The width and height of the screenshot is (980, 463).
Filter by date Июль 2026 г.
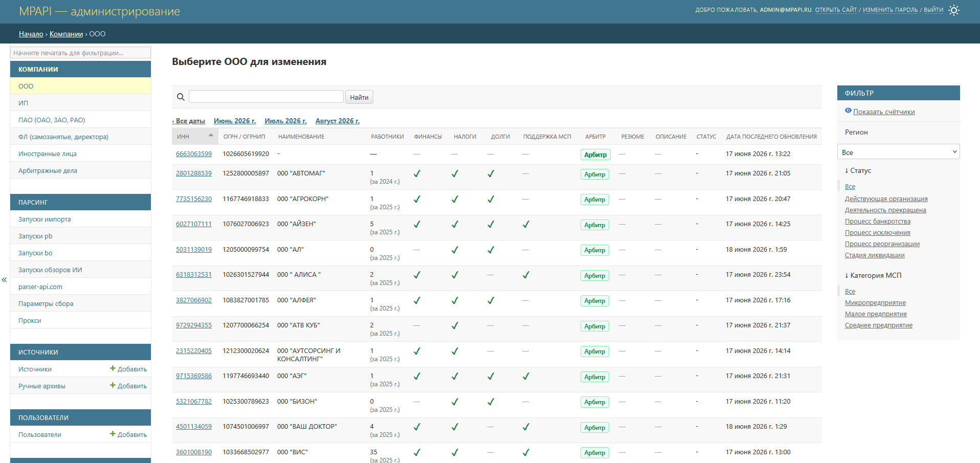pos(285,121)
